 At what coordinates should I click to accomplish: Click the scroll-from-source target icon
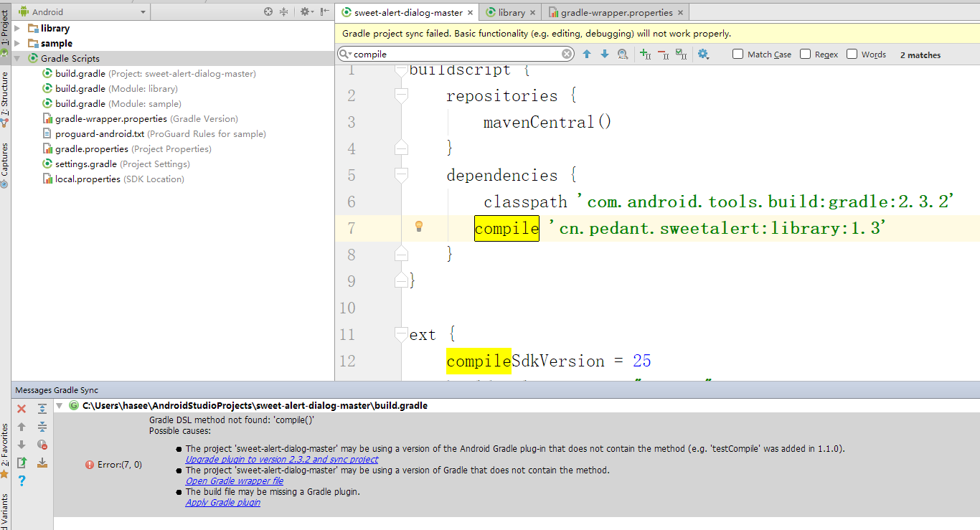268,11
